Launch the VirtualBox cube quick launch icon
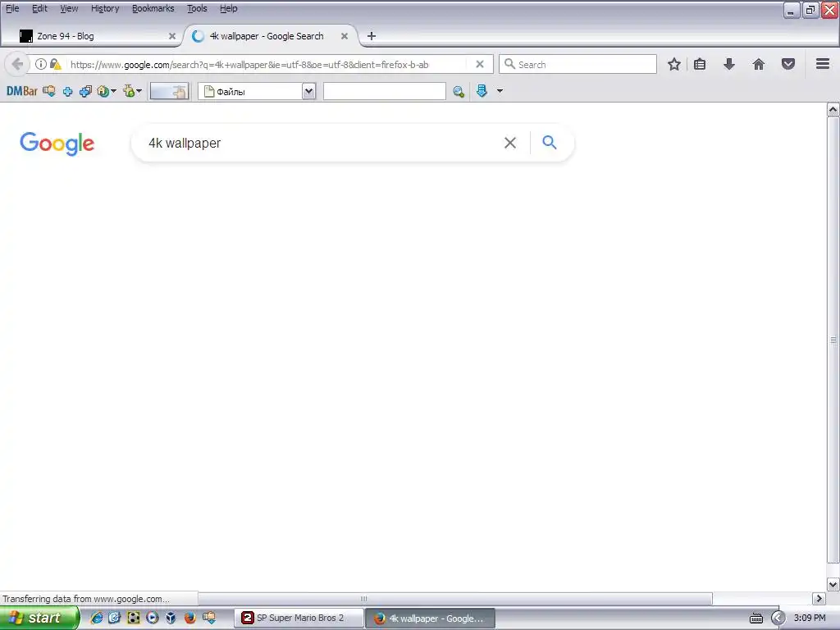 [171, 618]
